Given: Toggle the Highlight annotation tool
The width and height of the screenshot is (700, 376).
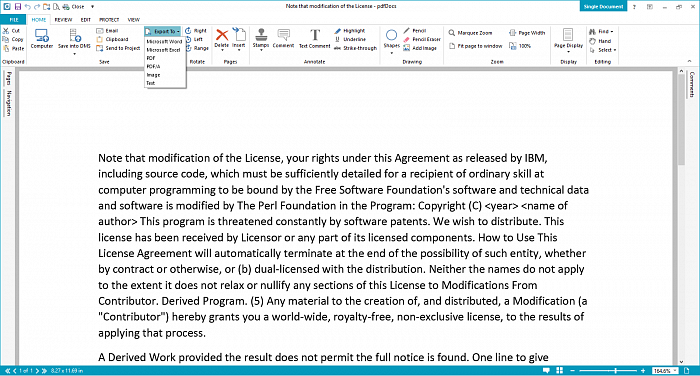Looking at the screenshot, I should pyautogui.click(x=350, y=31).
